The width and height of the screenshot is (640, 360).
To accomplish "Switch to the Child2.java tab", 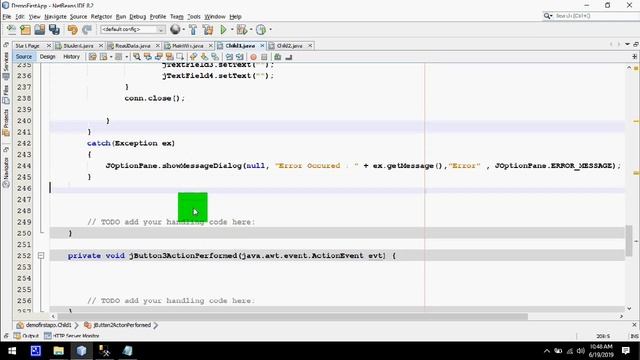I will pos(289,46).
